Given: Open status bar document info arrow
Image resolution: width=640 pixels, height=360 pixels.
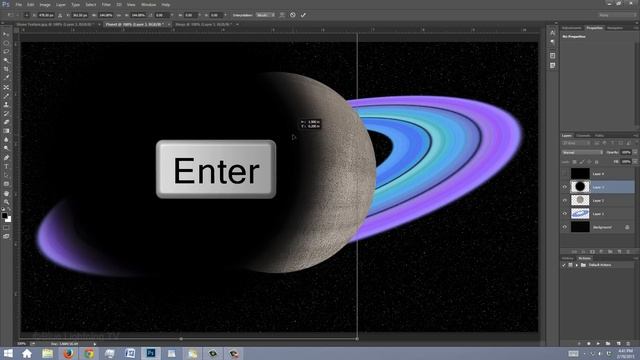Looking at the screenshot, I should (95, 344).
